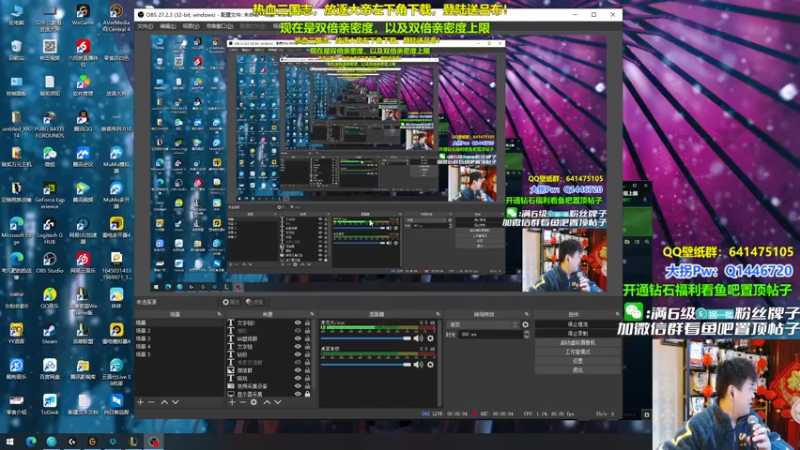Image resolution: width=800 pixels, height=450 pixels.
Task: Select 场景 3 in scenes list
Action: point(179,338)
